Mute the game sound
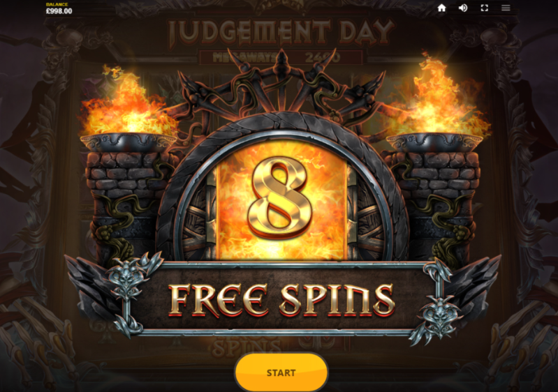 click(463, 8)
